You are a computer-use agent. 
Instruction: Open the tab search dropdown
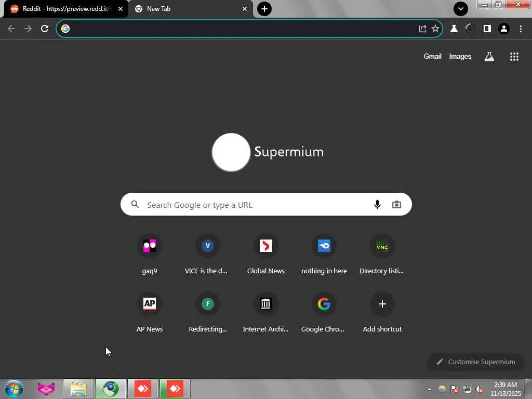point(461,9)
